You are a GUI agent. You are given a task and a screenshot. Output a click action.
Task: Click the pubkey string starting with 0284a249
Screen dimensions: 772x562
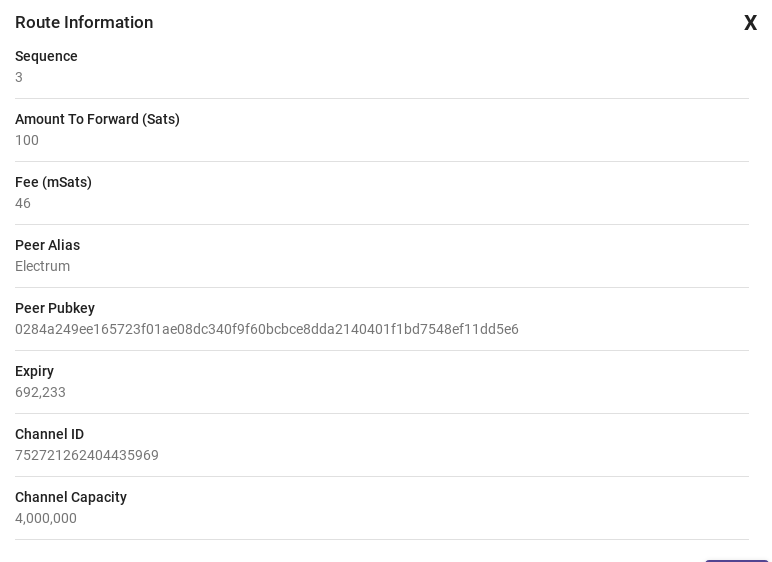pos(267,330)
